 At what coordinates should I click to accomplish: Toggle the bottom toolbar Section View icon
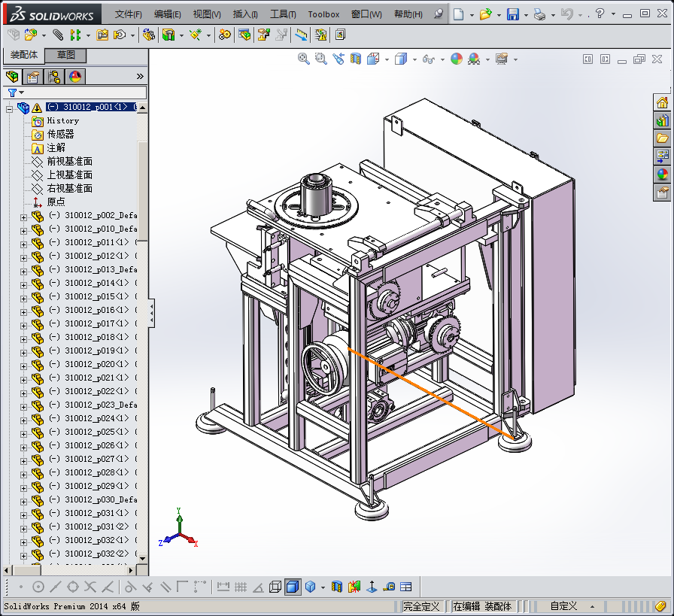pos(337,587)
